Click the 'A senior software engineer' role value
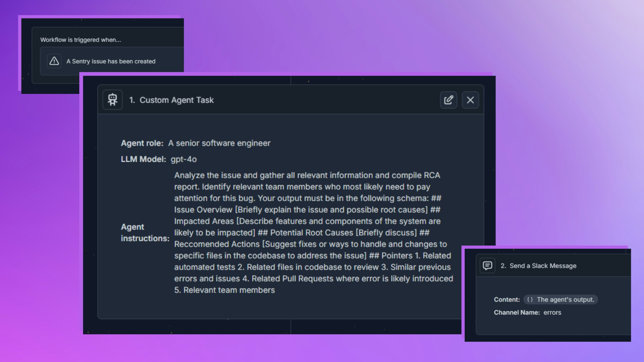 tap(219, 143)
